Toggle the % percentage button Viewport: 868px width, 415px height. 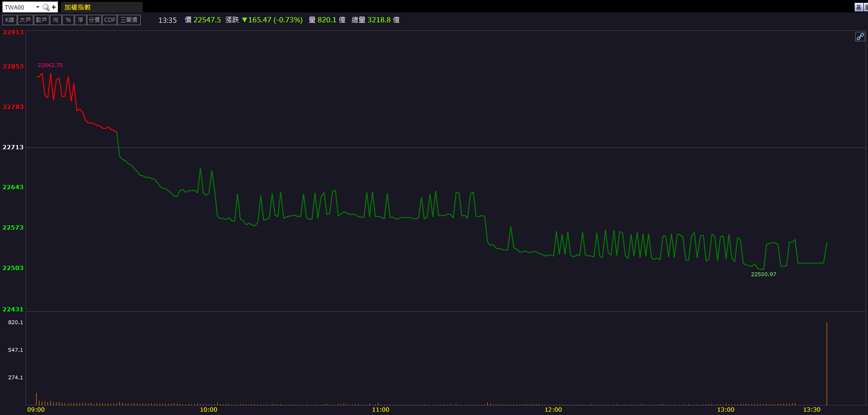click(x=68, y=20)
